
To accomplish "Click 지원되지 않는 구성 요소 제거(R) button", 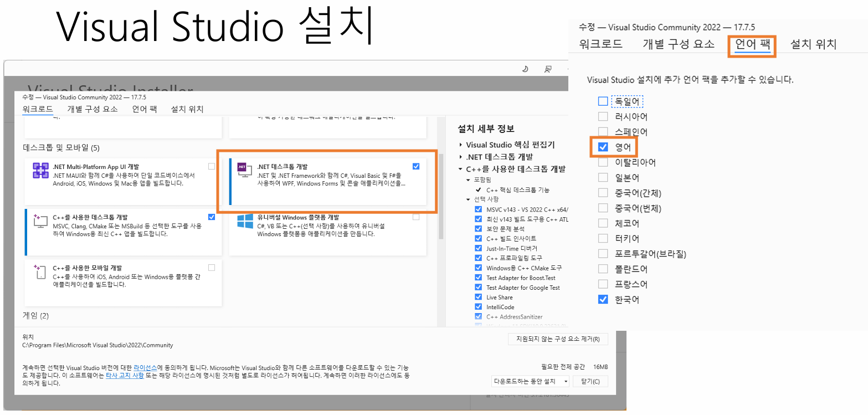I will point(558,339).
